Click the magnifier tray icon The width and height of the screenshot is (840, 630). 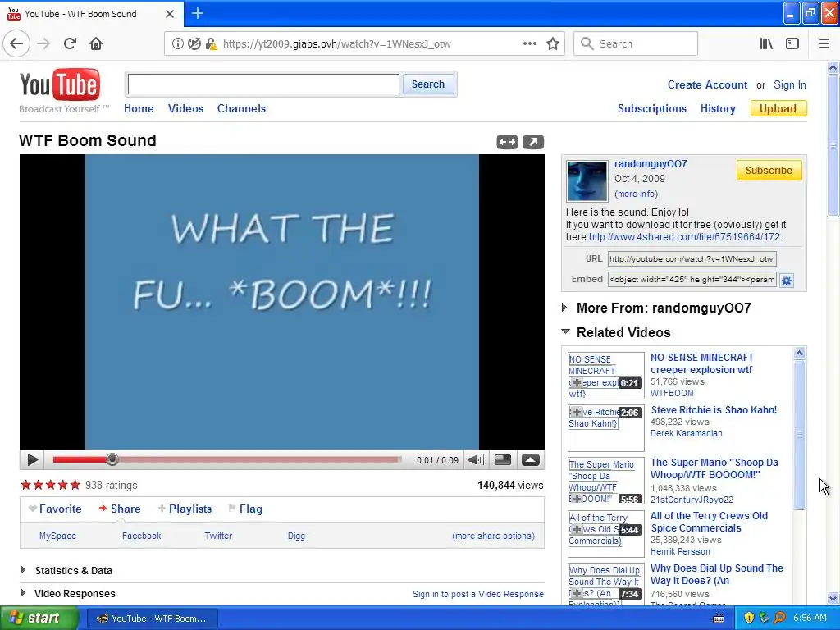(x=779, y=619)
